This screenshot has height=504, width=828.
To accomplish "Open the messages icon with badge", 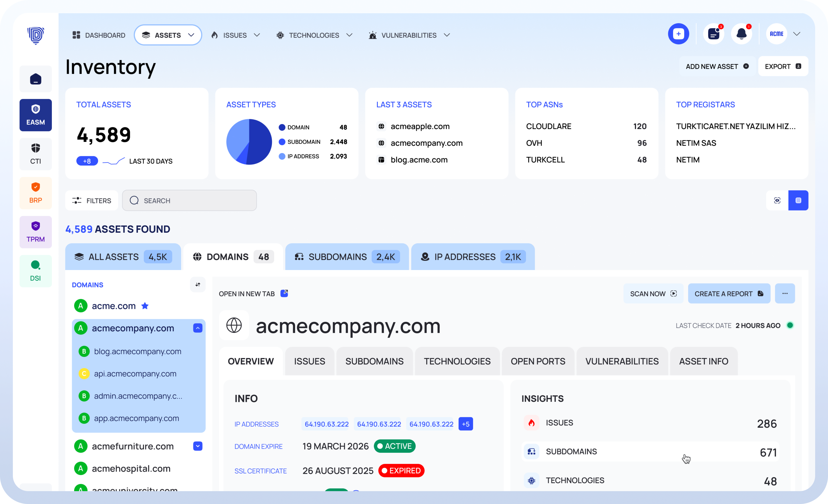I will 713,34.
